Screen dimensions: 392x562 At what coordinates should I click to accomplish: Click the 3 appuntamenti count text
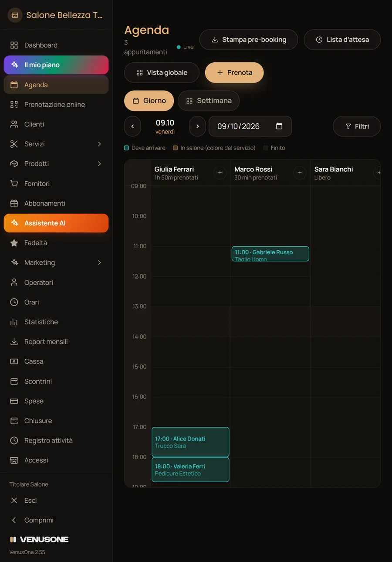click(x=145, y=48)
